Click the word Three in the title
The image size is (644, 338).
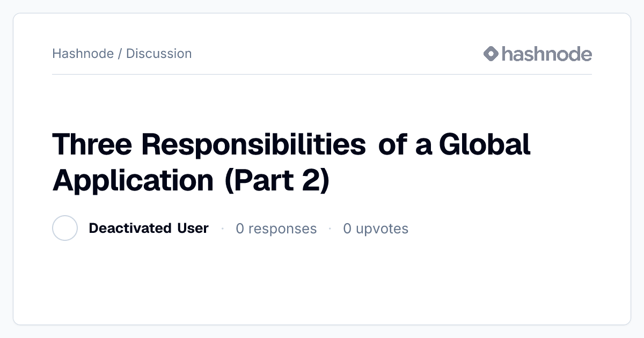pyautogui.click(x=93, y=144)
